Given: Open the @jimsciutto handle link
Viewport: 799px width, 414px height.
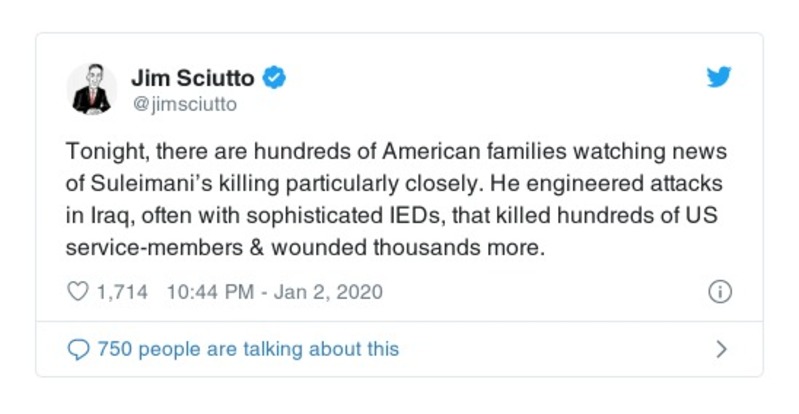Looking at the screenshot, I should 184,102.
